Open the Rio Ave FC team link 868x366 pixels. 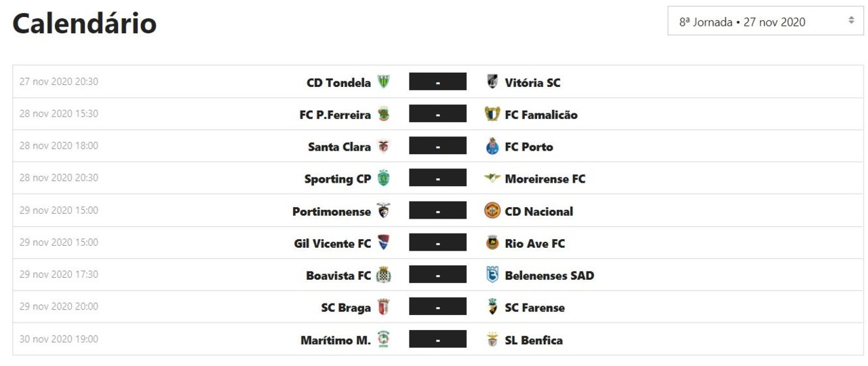pos(534,243)
